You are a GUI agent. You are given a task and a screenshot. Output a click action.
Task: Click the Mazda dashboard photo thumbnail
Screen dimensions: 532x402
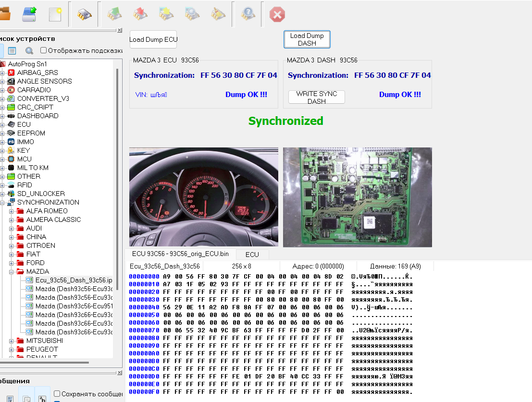[x=204, y=197]
